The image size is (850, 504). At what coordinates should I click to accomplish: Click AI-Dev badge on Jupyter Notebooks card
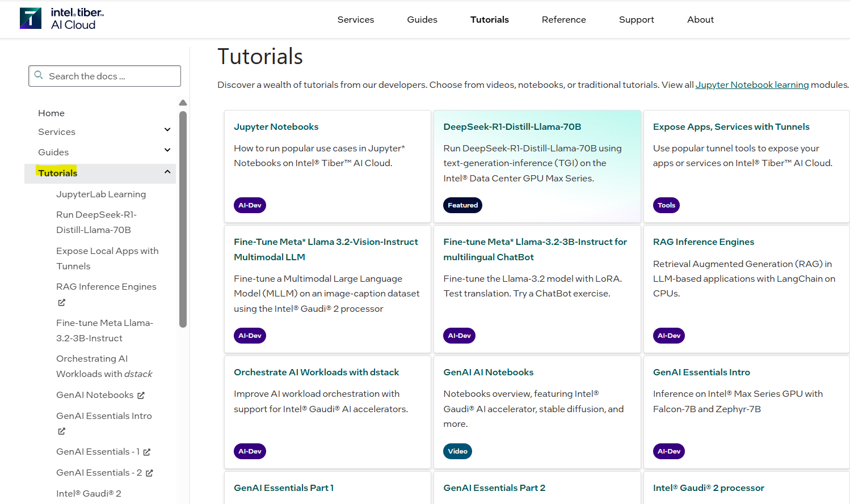250,205
